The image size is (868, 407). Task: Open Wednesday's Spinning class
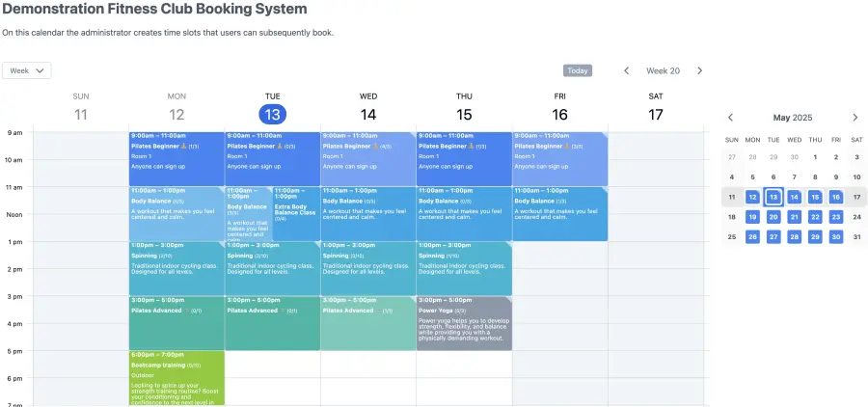[x=368, y=268]
